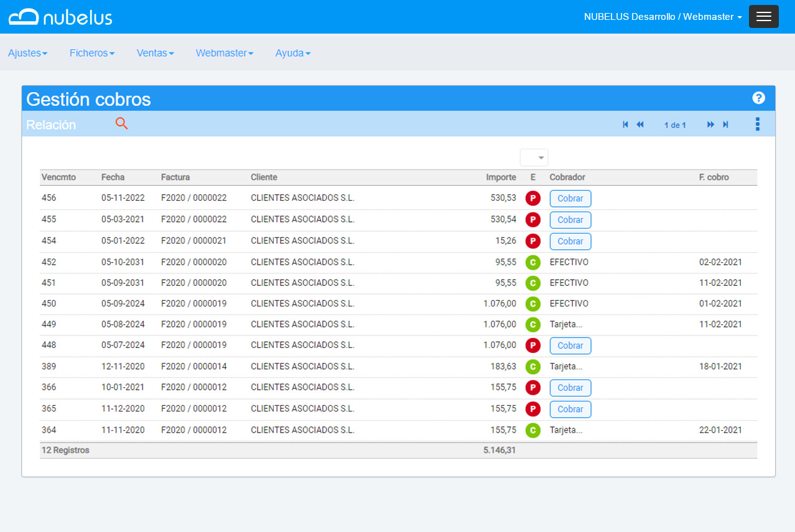Click green C status icon for row 449
The height and width of the screenshot is (532, 795).
(532, 324)
